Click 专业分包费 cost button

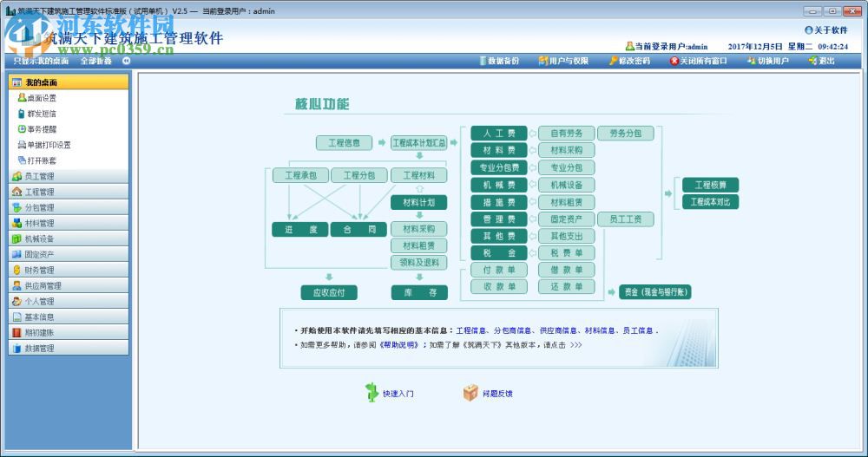coord(499,167)
